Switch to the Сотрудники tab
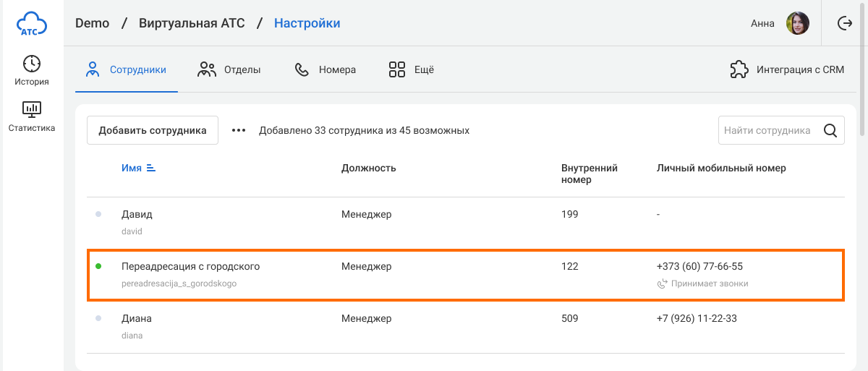Viewport: 868px width, 371px height. (127, 70)
